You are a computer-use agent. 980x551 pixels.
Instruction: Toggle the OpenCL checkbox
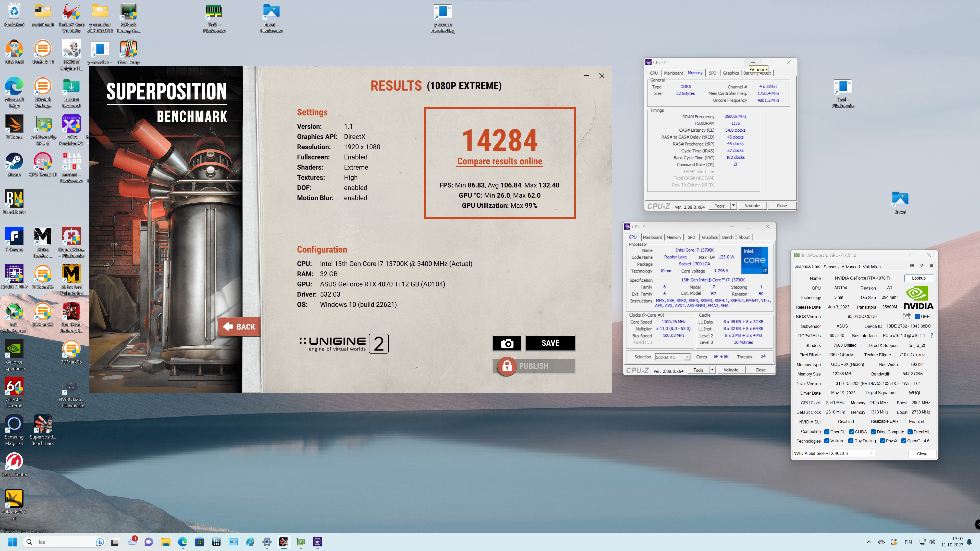[x=827, y=432]
